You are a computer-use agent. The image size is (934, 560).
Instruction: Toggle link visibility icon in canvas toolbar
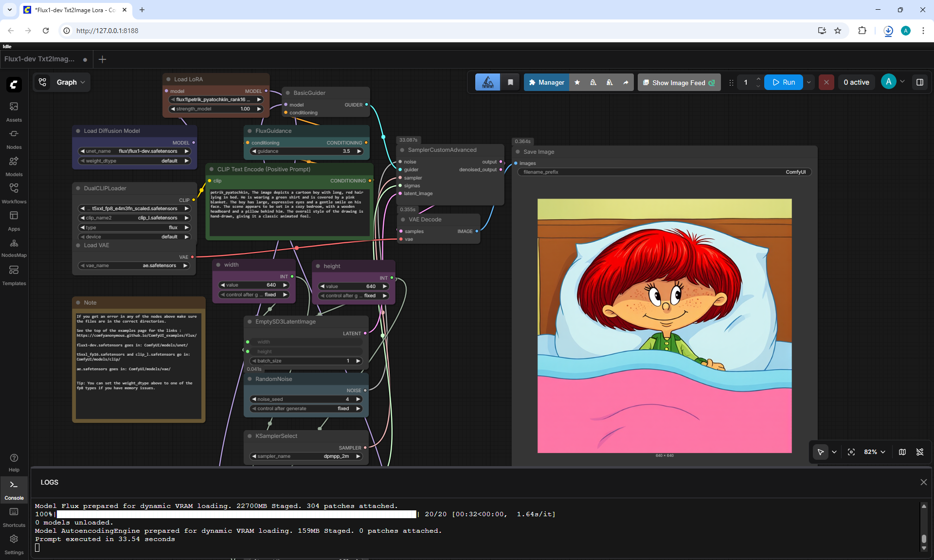click(x=920, y=452)
